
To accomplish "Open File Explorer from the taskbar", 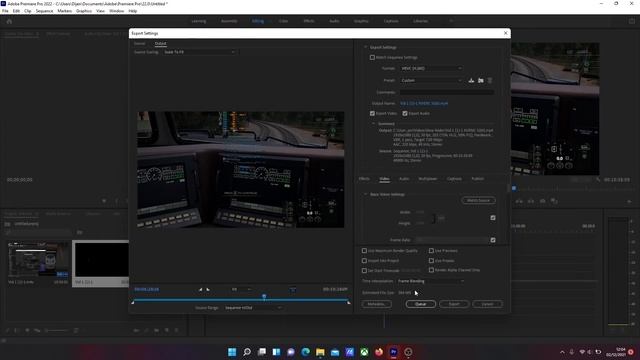I will [x=320, y=352].
